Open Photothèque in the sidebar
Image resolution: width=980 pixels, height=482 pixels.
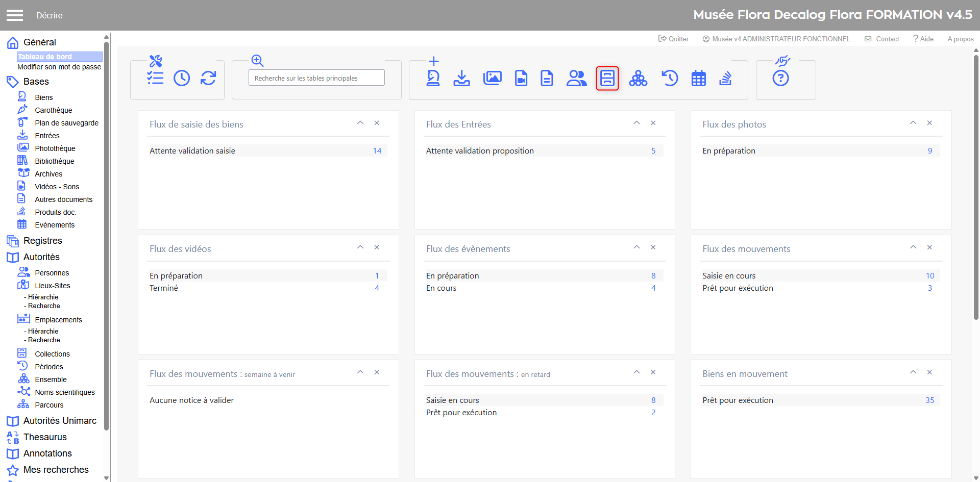coord(55,148)
